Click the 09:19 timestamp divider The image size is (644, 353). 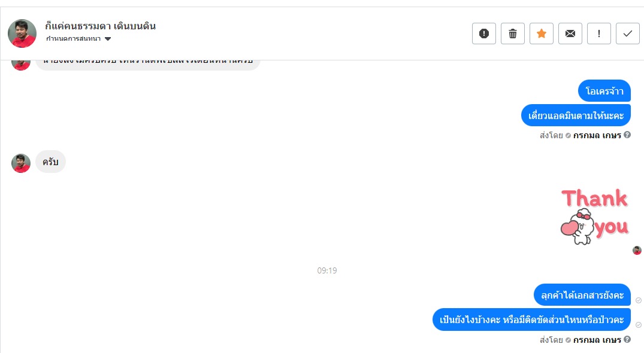click(x=327, y=270)
